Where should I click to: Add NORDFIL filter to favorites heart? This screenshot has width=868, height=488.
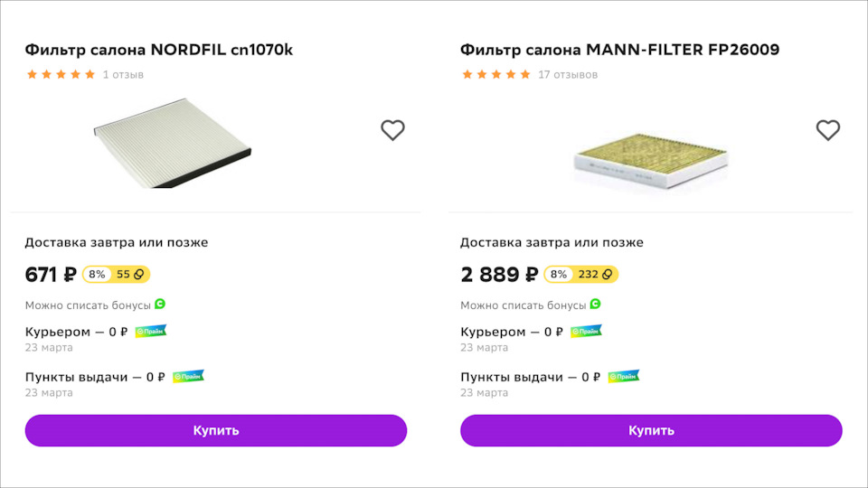392,130
